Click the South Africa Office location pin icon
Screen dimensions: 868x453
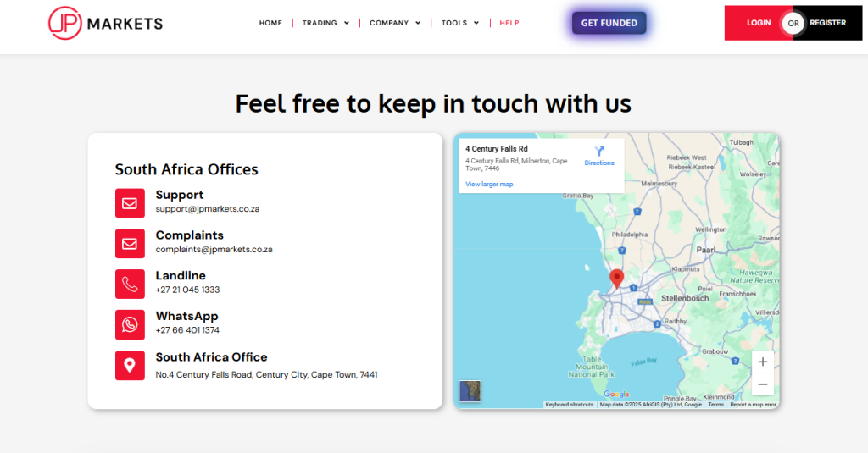[130, 365]
